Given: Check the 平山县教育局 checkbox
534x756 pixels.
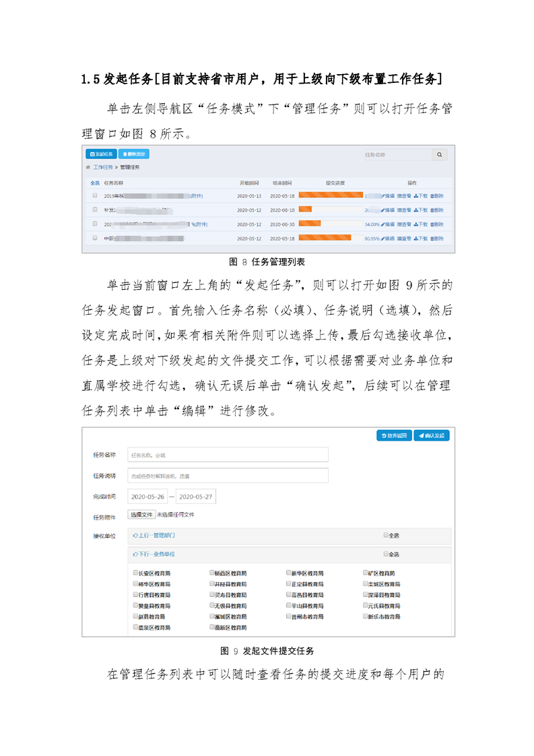Looking at the screenshot, I should pos(288,605).
